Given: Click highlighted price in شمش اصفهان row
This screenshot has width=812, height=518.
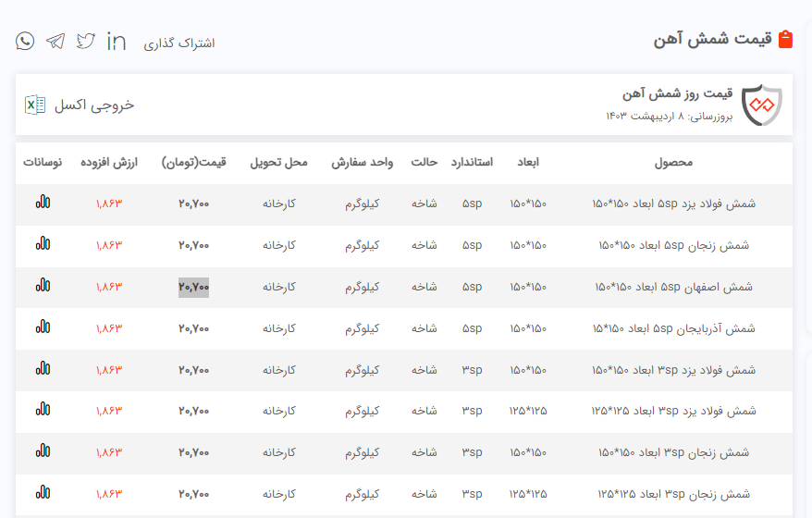Looking at the screenshot, I should tap(193, 287).
